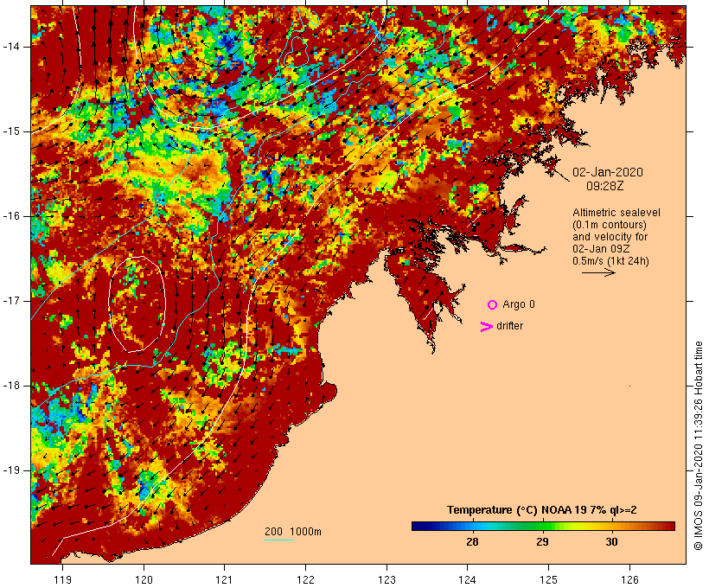Click the '-17' latitude axis label
The width and height of the screenshot is (709, 588).
click(x=11, y=301)
